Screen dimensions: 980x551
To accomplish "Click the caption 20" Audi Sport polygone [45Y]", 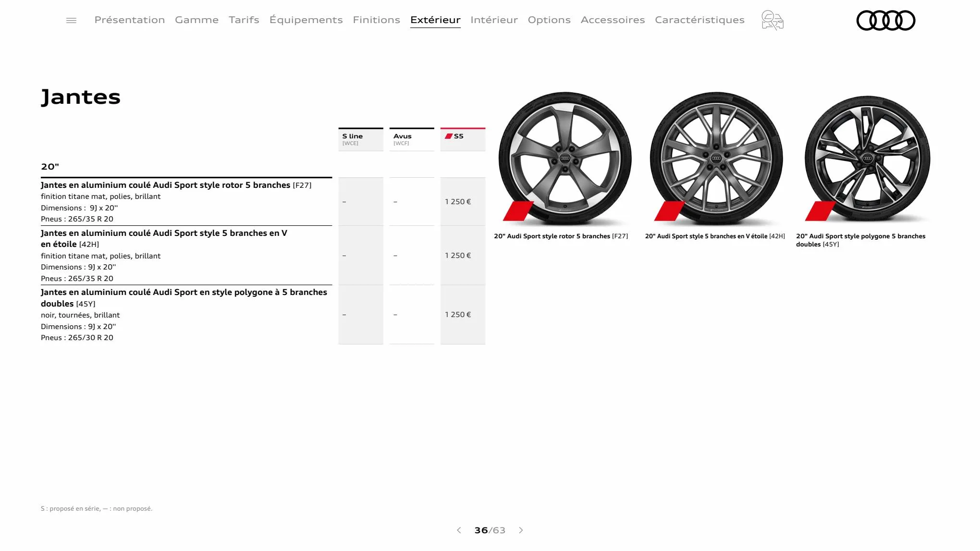I will click(x=860, y=240).
